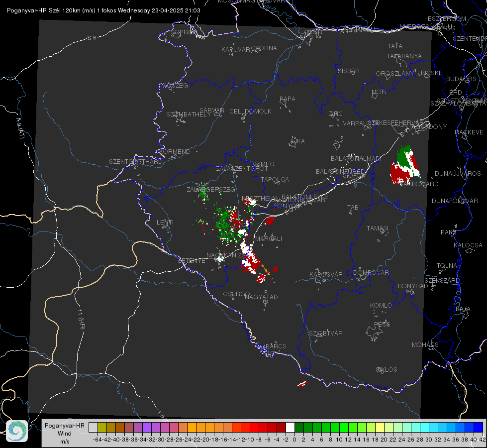Select the ZALAEGERSZEG label
The width and height of the screenshot is (487, 448).
(x=210, y=189)
